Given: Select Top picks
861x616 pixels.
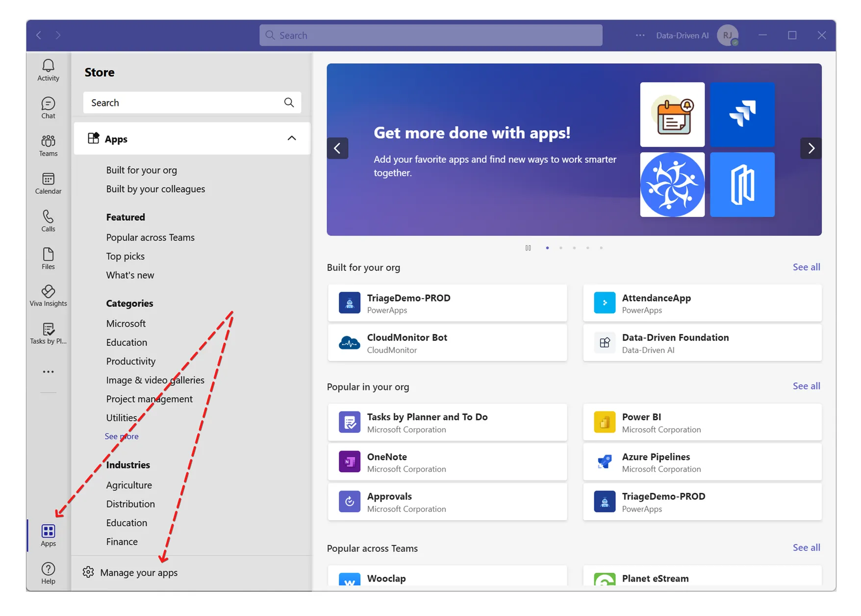Looking at the screenshot, I should 125,256.
